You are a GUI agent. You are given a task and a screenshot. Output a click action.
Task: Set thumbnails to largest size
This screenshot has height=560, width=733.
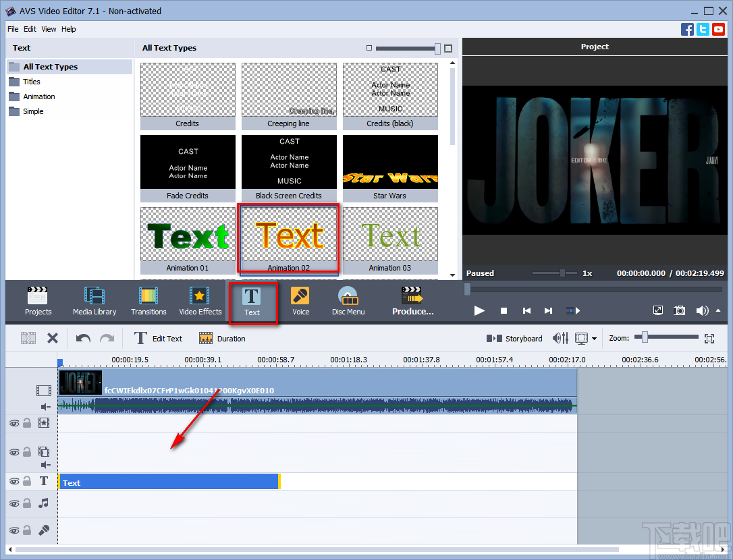(448, 48)
